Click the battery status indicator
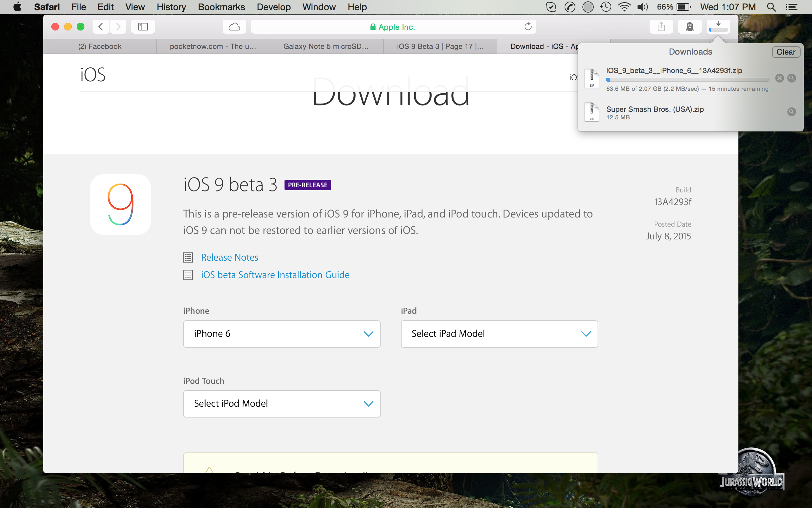This screenshot has height=508, width=812. [674, 7]
